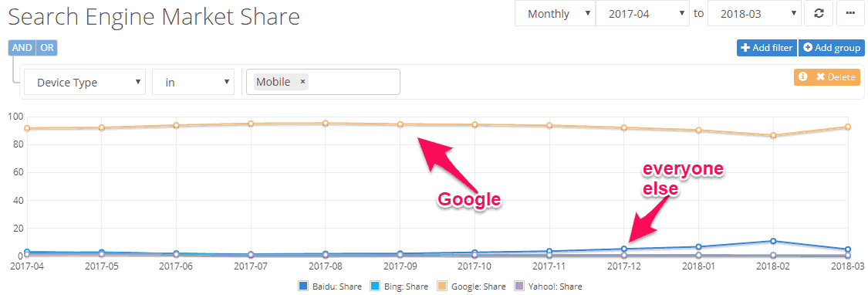This screenshot has width=868, height=295.
Task: Click the Google data point at 2018-02
Action: click(x=773, y=135)
